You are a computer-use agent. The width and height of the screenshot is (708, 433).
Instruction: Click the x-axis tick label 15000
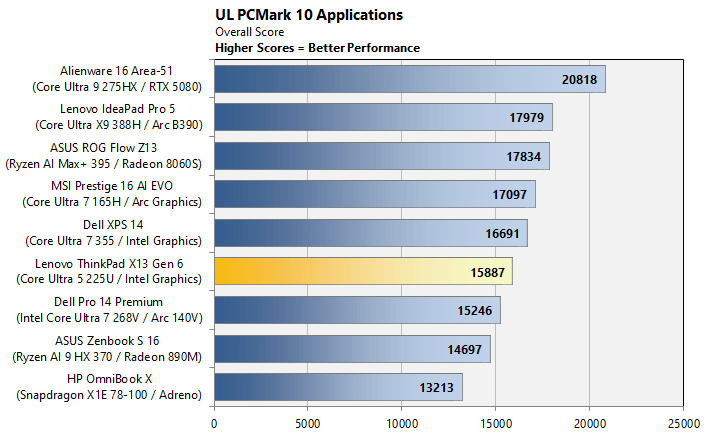(x=496, y=424)
